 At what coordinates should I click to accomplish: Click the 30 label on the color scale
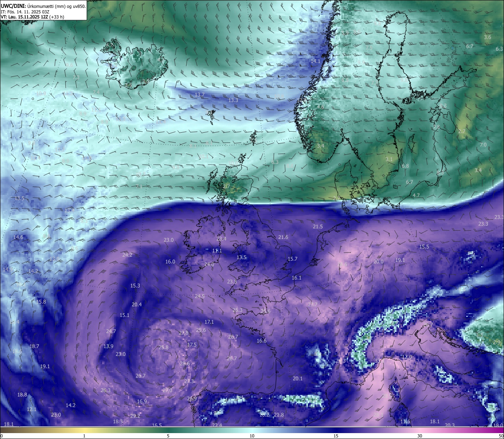[420, 436]
